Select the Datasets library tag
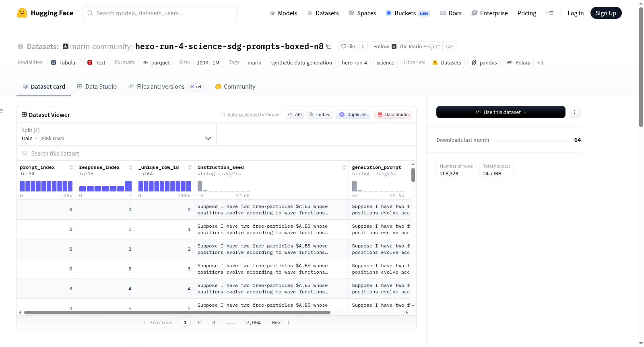 tap(446, 62)
